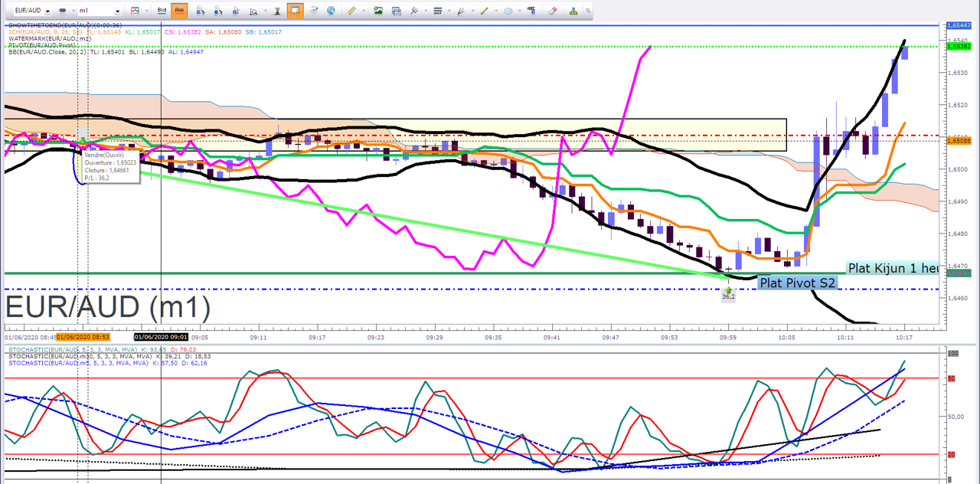Click the chart template windows icon
The width and height of the screenshot is (980, 484).
(x=396, y=11)
